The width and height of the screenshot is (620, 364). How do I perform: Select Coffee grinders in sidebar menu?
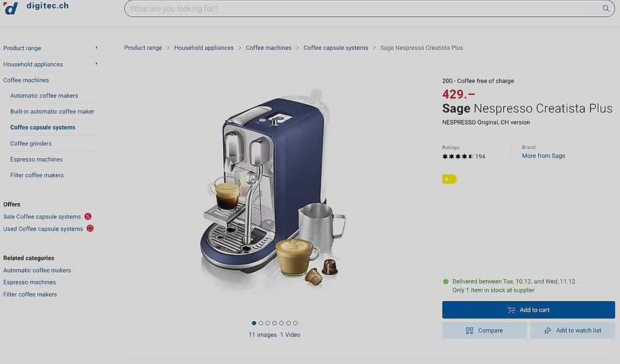click(31, 143)
